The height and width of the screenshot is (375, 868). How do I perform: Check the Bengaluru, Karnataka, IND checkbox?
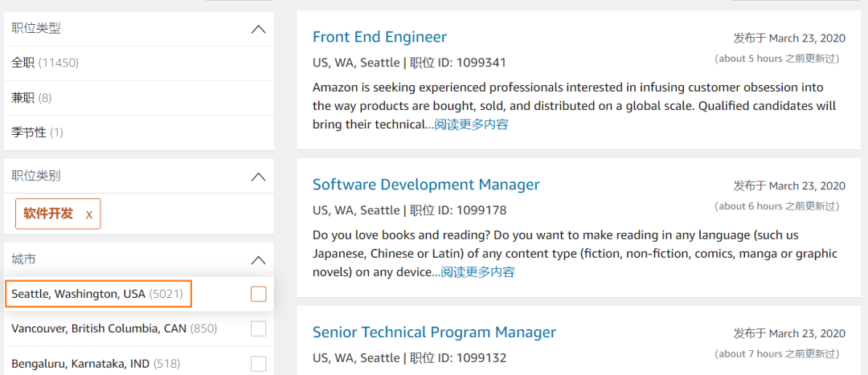[x=259, y=364]
